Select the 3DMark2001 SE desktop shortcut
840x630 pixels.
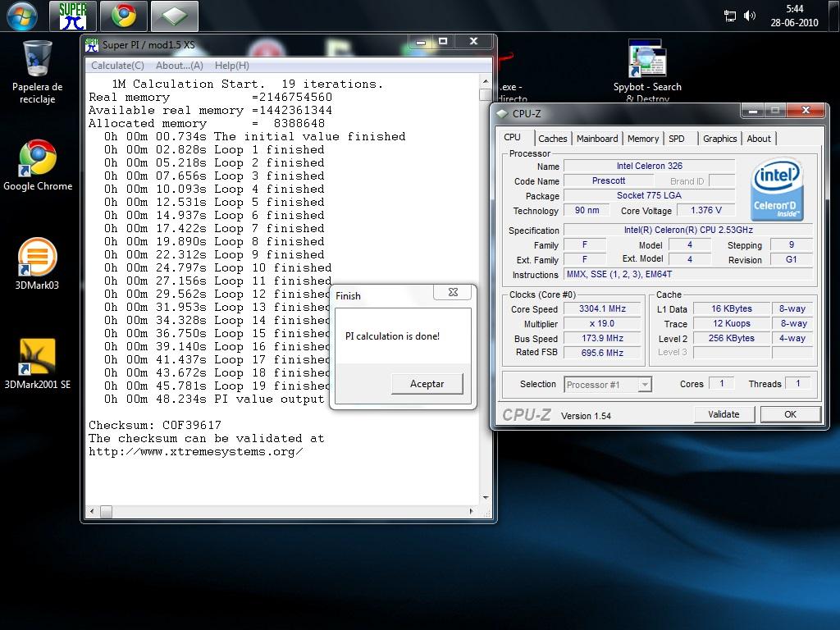click(38, 363)
